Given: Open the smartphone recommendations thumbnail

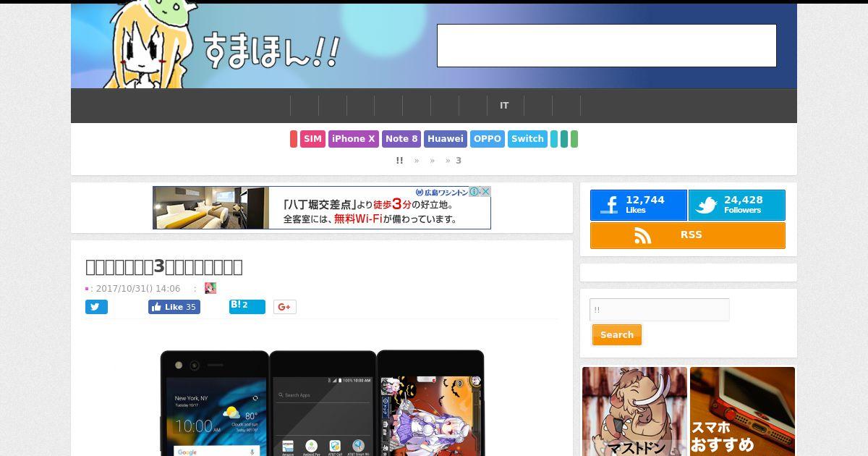Looking at the screenshot, I should click(x=742, y=411).
